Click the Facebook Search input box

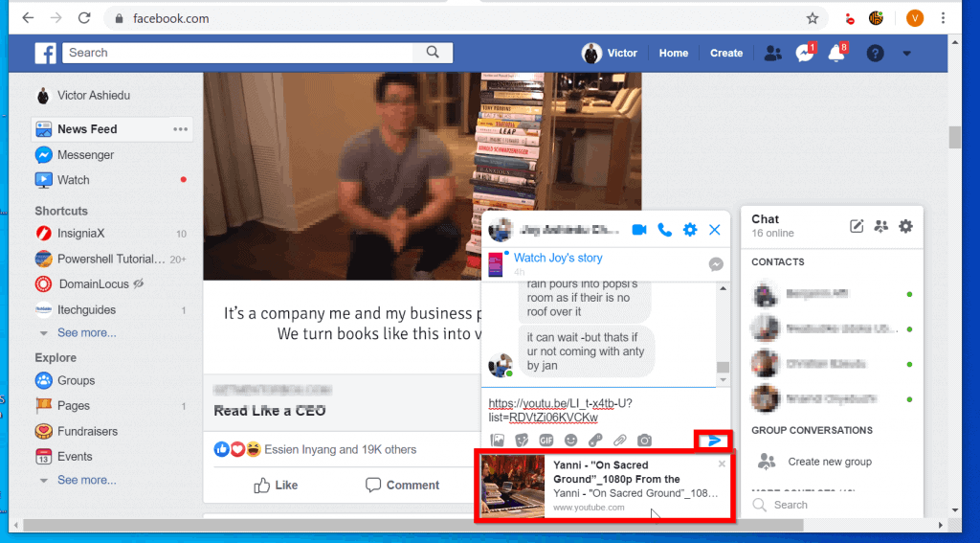tap(237, 53)
